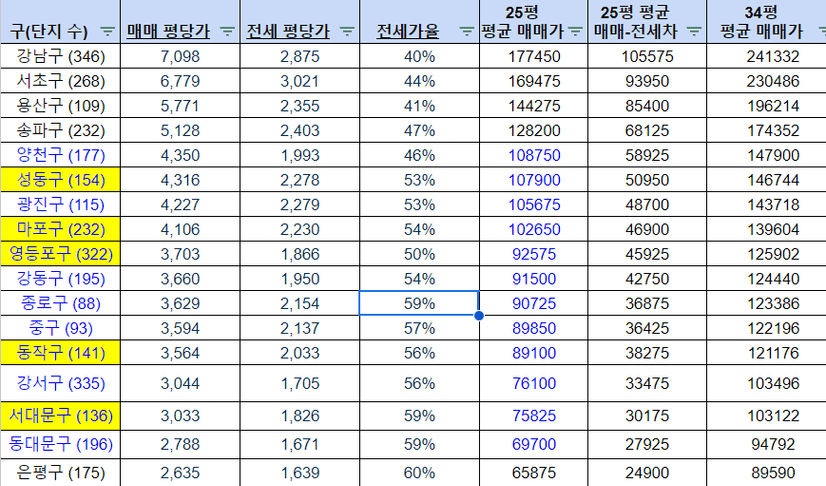826x486 pixels.
Task: Open filter dropdown for 전세 평당가 column
Action: pos(347,32)
